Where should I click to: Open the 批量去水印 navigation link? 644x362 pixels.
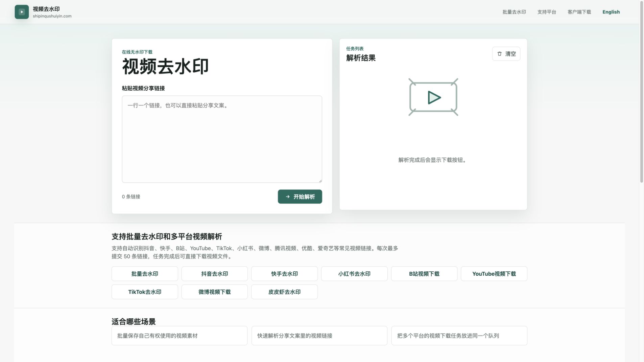514,12
